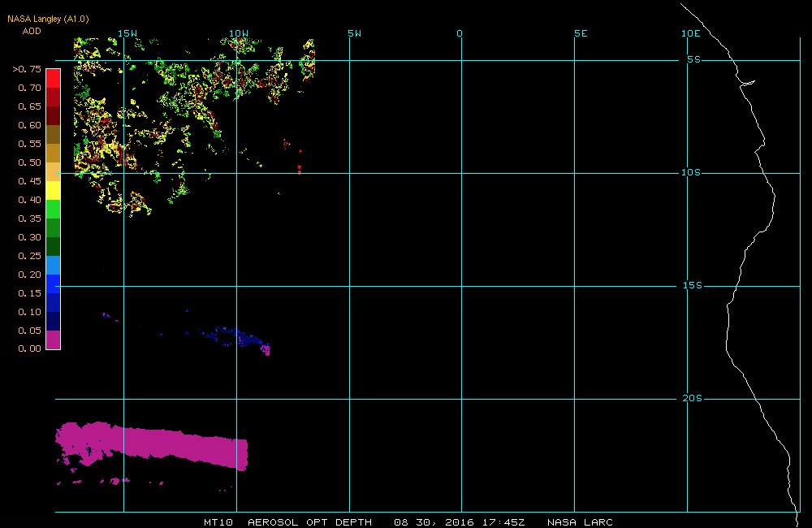The height and width of the screenshot is (528, 812).
Task: Click the 0.25 legend value label
Action: pos(29,256)
